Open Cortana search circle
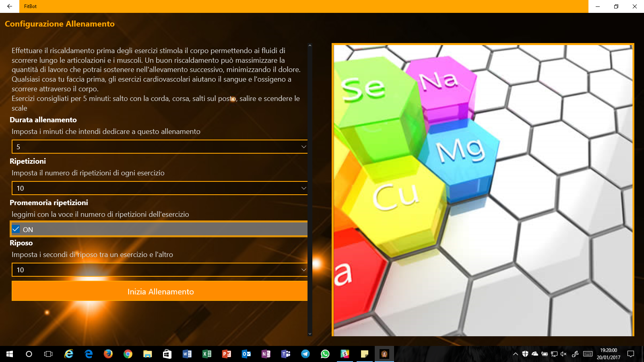644x362 pixels. (x=29, y=354)
